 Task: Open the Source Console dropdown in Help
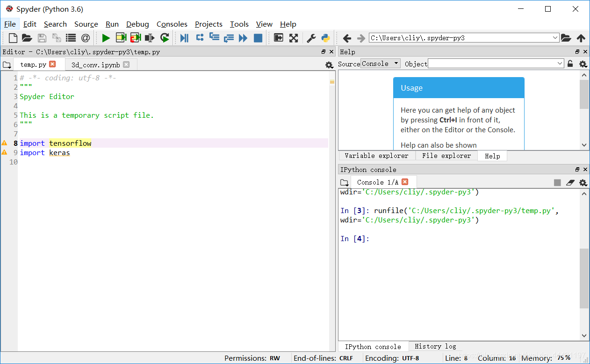tap(381, 64)
